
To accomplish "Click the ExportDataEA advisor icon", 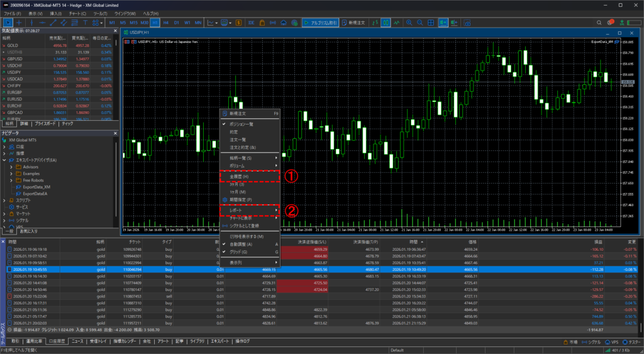I will pyautogui.click(x=18, y=194).
